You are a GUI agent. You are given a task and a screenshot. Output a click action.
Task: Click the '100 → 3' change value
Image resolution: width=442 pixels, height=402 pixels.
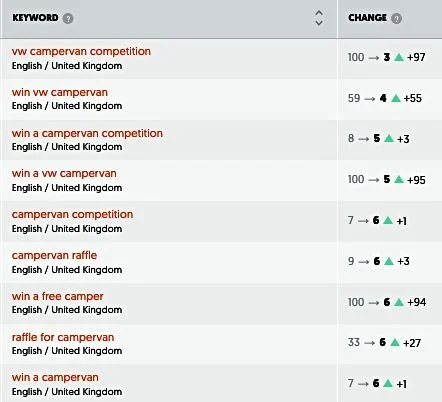(x=369, y=57)
